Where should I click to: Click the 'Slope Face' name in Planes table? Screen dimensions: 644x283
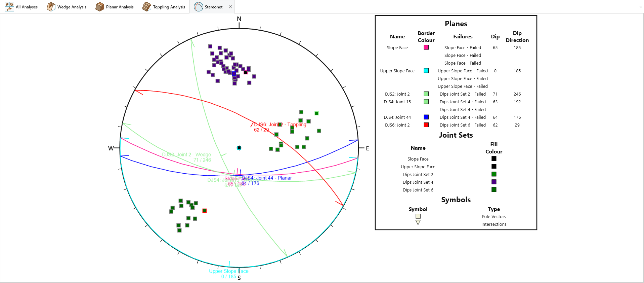[397, 48]
